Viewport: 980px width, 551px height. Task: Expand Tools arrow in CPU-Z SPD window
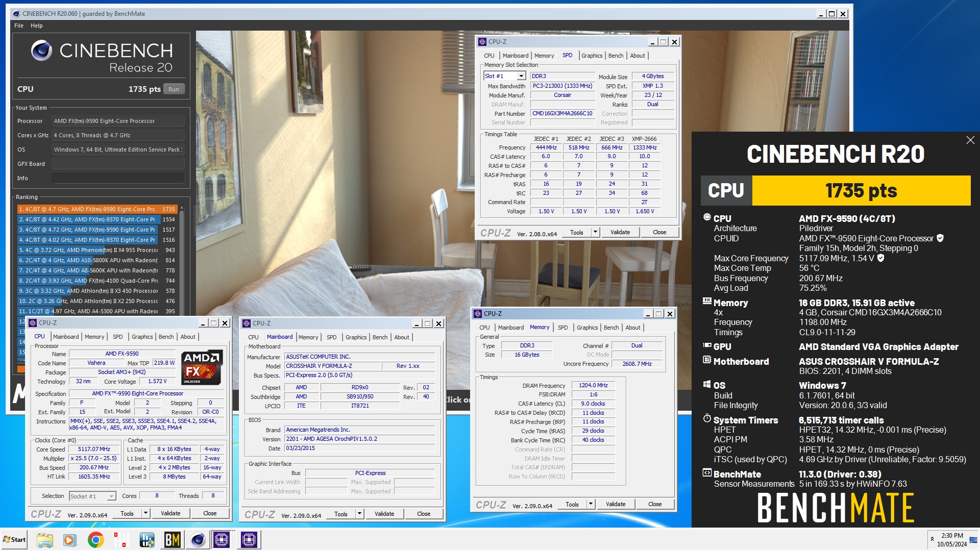[x=595, y=232]
